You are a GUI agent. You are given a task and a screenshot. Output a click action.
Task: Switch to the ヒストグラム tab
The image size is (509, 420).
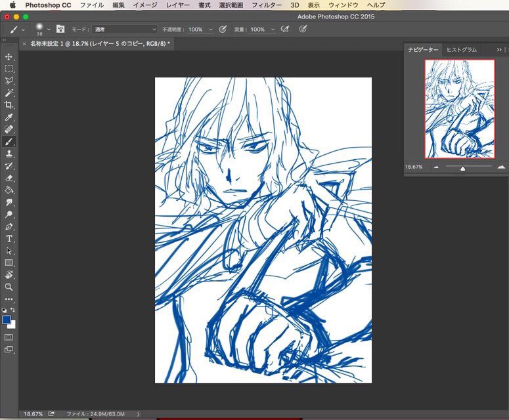pyautogui.click(x=461, y=50)
